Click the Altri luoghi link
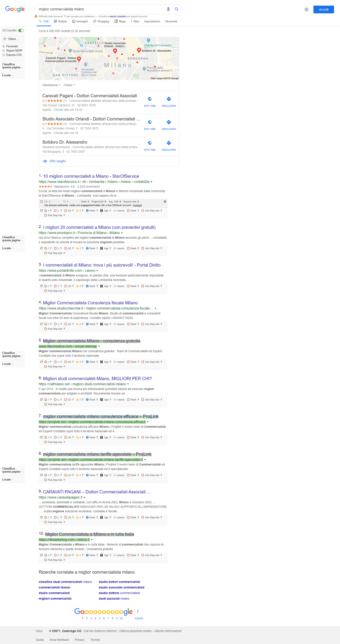Viewport: 340px width, 644px height. tap(58, 161)
